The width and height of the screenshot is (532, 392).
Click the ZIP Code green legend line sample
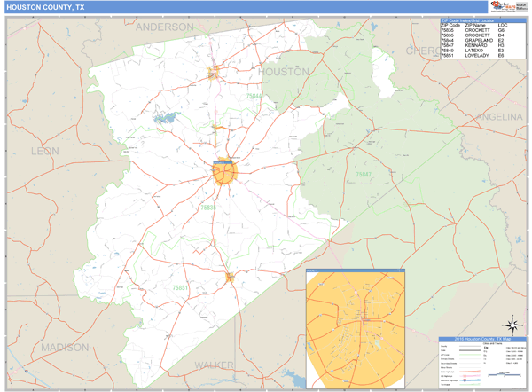point(470,355)
